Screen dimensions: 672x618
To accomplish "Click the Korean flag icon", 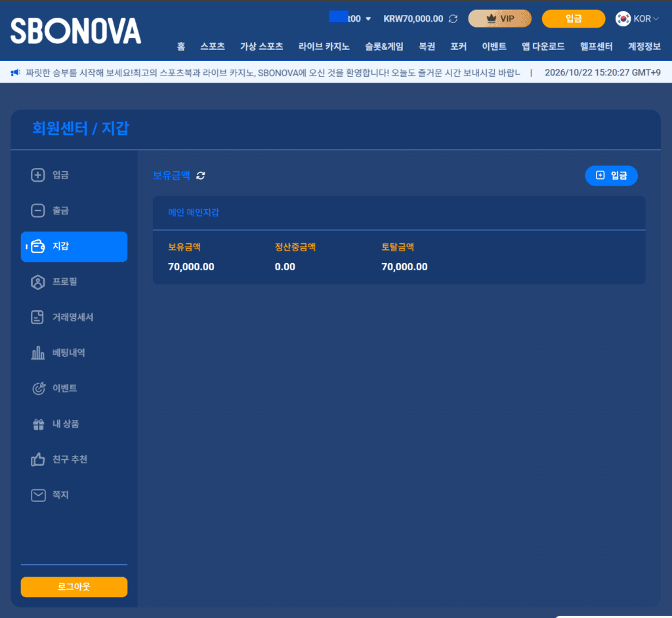I will tap(623, 19).
